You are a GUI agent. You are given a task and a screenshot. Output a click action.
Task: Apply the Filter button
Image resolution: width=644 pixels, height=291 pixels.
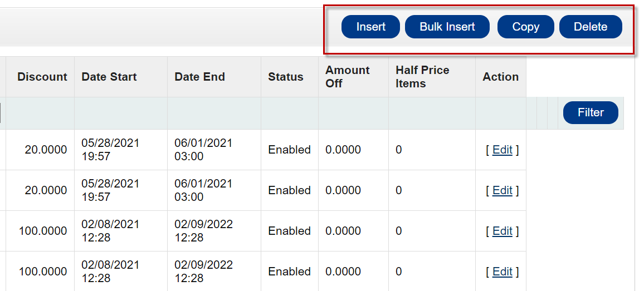pos(591,112)
